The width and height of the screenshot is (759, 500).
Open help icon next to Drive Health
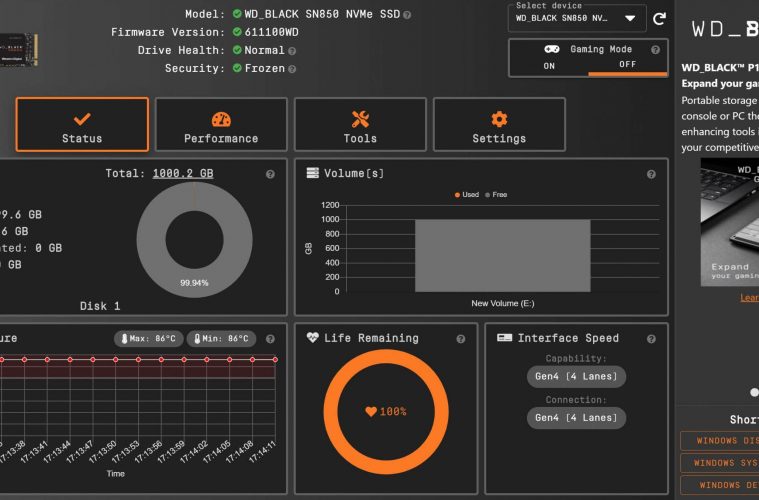pyautogui.click(x=292, y=51)
